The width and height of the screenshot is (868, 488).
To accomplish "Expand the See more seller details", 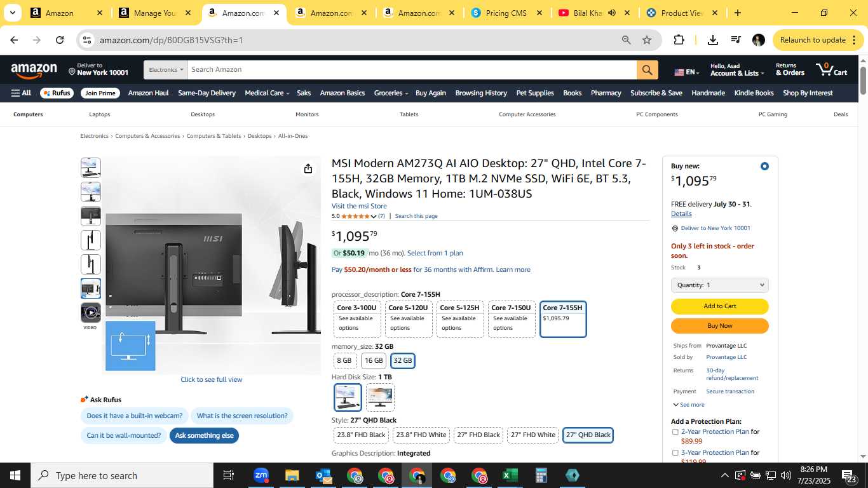I will click(x=688, y=405).
